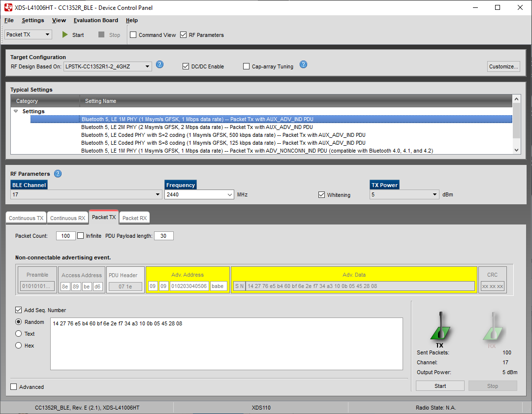Open the RF Parameters help icon

coord(58,174)
